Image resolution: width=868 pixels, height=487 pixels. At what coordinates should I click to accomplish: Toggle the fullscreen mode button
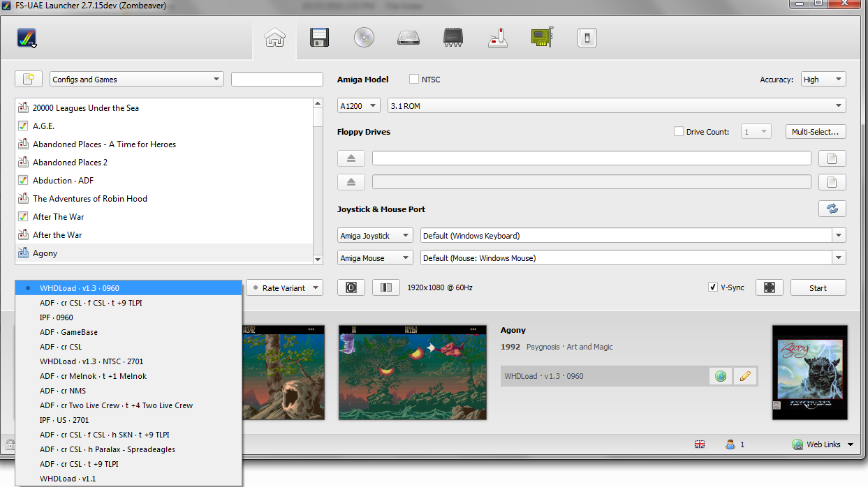point(770,287)
